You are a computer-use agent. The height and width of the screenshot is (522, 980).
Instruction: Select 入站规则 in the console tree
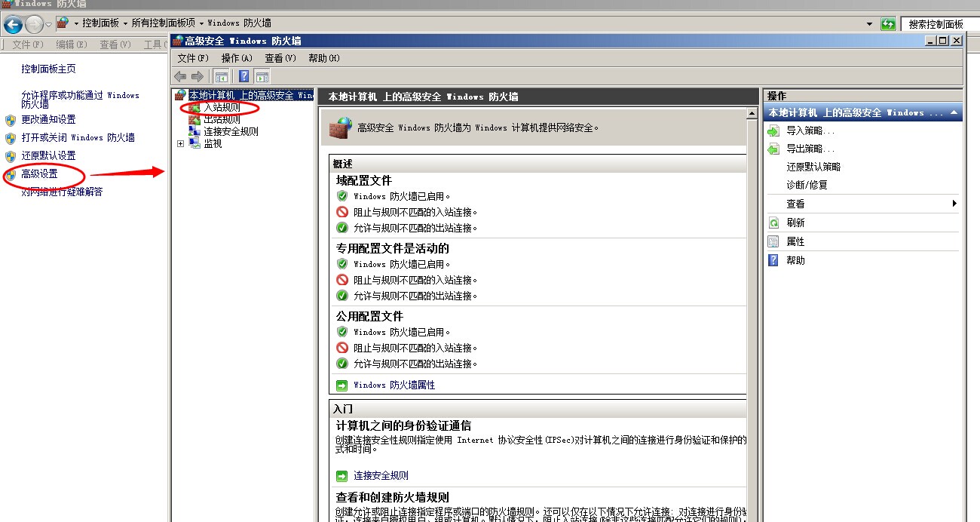click(x=222, y=108)
